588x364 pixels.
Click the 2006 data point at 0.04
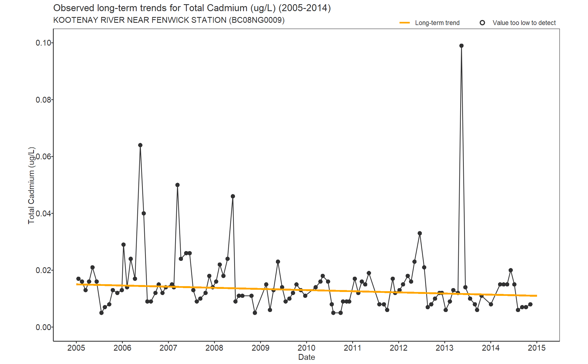tap(144, 213)
